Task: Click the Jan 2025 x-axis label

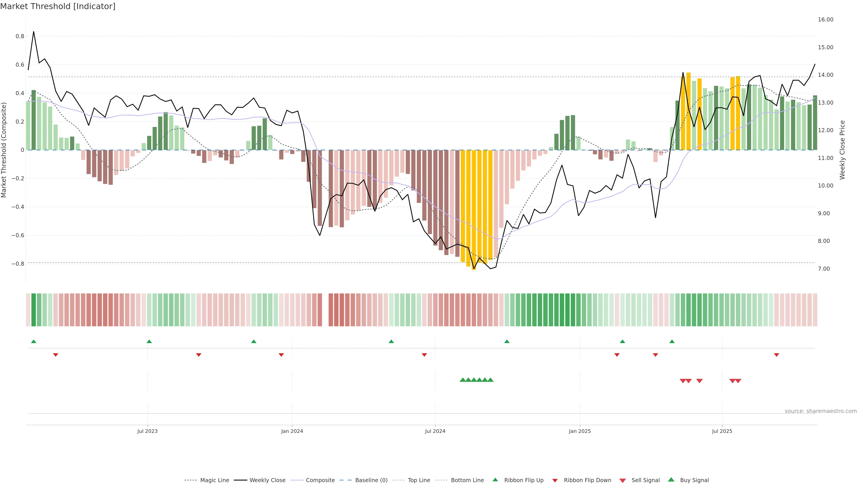Action: click(x=580, y=431)
